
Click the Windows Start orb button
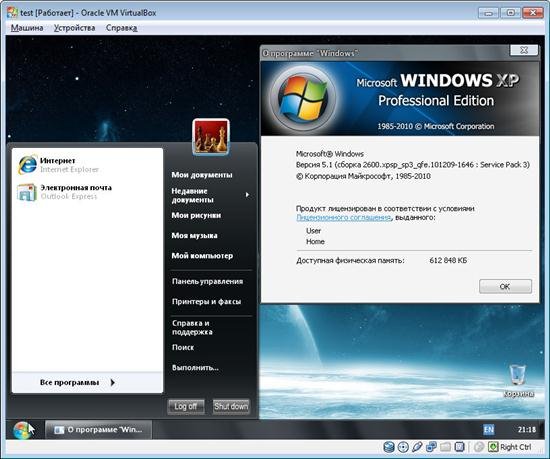pyautogui.click(x=22, y=430)
